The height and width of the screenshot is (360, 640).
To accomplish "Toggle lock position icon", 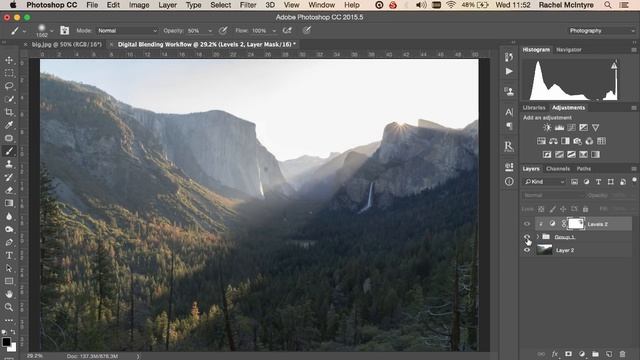I will [563, 209].
